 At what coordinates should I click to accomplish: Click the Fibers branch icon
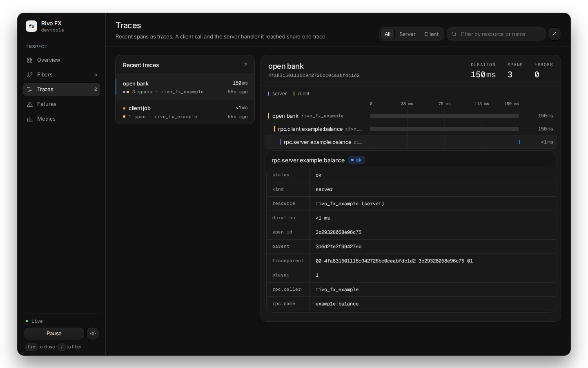(x=30, y=75)
